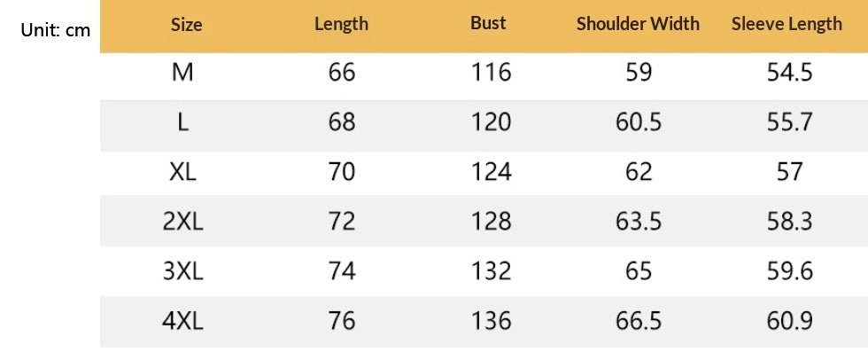Click length value 72 for 2XL
This screenshot has width=868, height=352.
pyautogui.click(x=342, y=222)
